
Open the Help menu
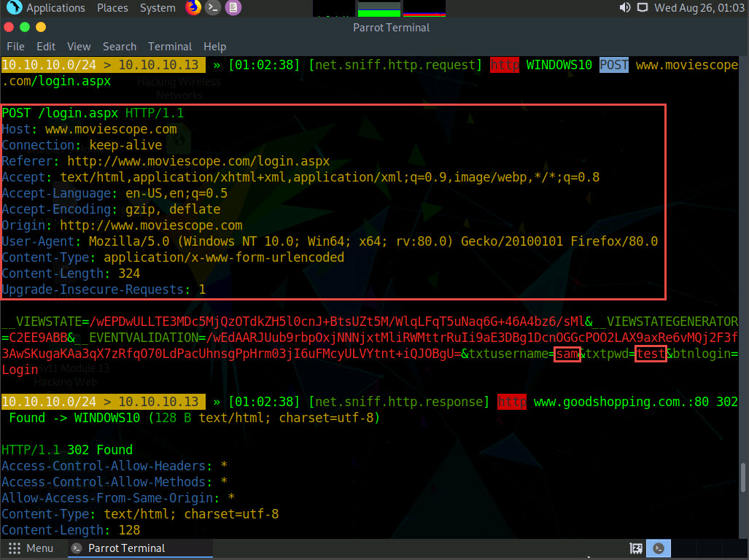tap(214, 47)
